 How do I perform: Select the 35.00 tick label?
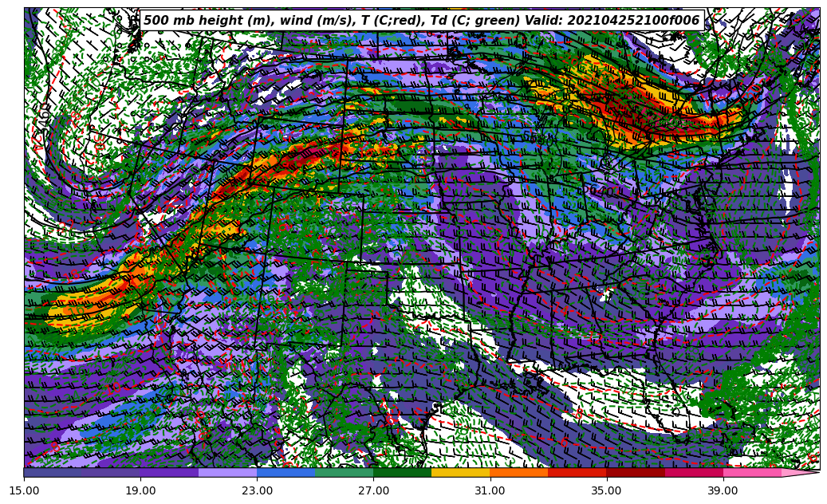606,490
